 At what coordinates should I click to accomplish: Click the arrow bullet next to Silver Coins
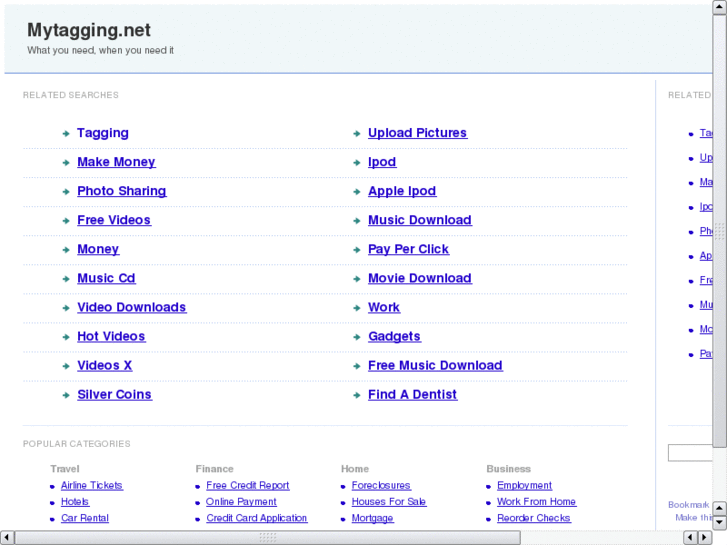pyautogui.click(x=65, y=395)
